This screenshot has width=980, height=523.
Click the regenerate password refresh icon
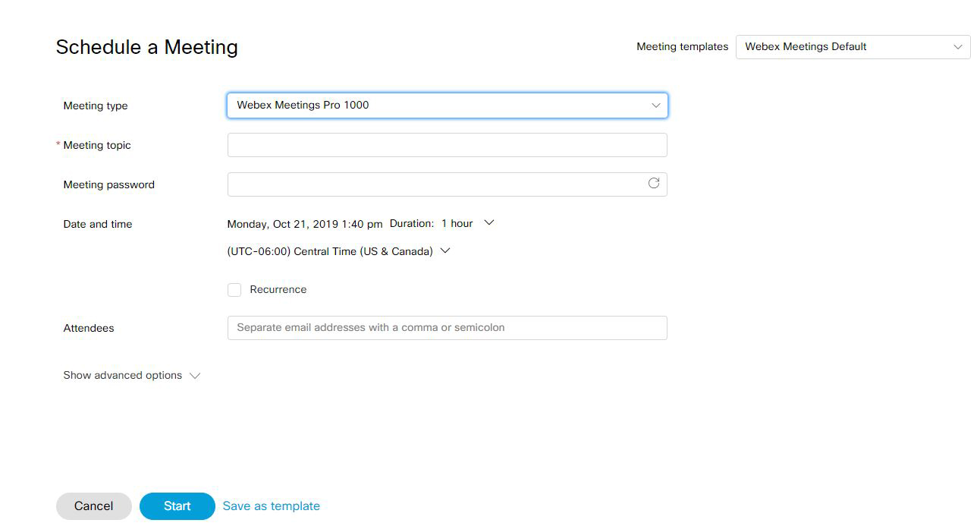coord(653,183)
